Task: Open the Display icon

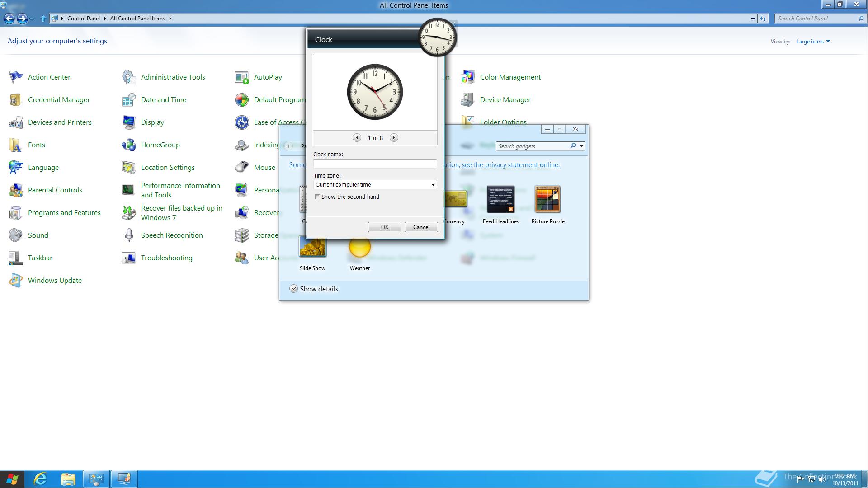Action: [129, 122]
